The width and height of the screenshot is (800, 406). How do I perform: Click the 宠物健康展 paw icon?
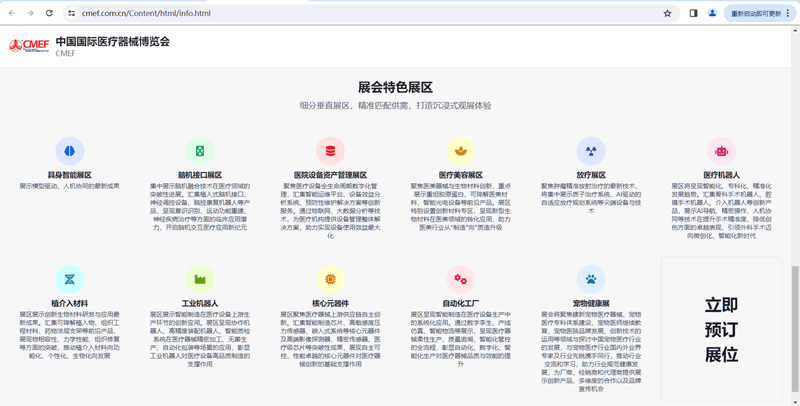[591, 279]
